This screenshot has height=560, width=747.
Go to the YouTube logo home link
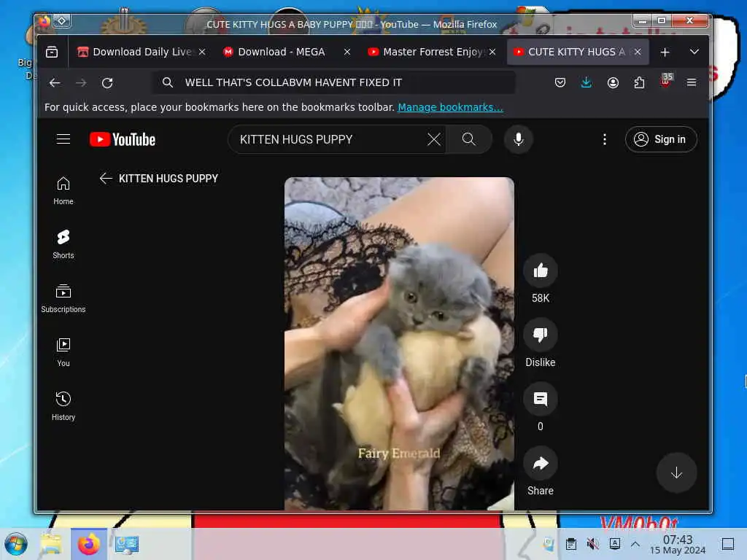coord(123,139)
